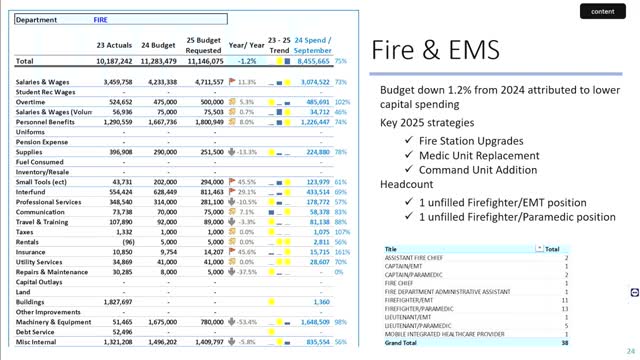Click the Grand Total row

tap(476, 343)
